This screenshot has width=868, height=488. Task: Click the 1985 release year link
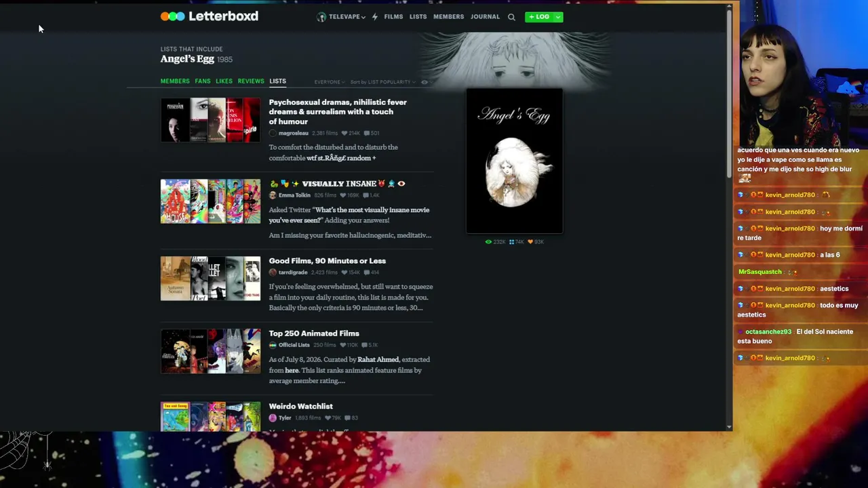224,60
